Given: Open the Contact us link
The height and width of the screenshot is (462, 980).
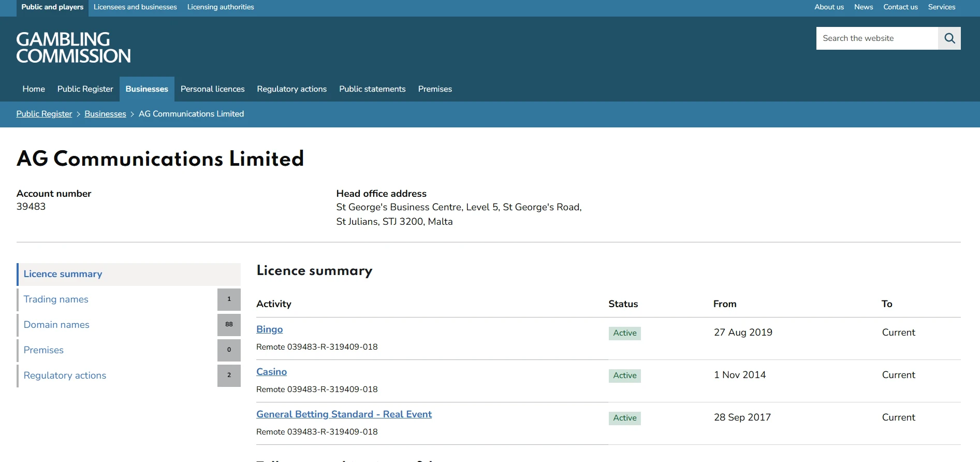Looking at the screenshot, I should tap(900, 7).
